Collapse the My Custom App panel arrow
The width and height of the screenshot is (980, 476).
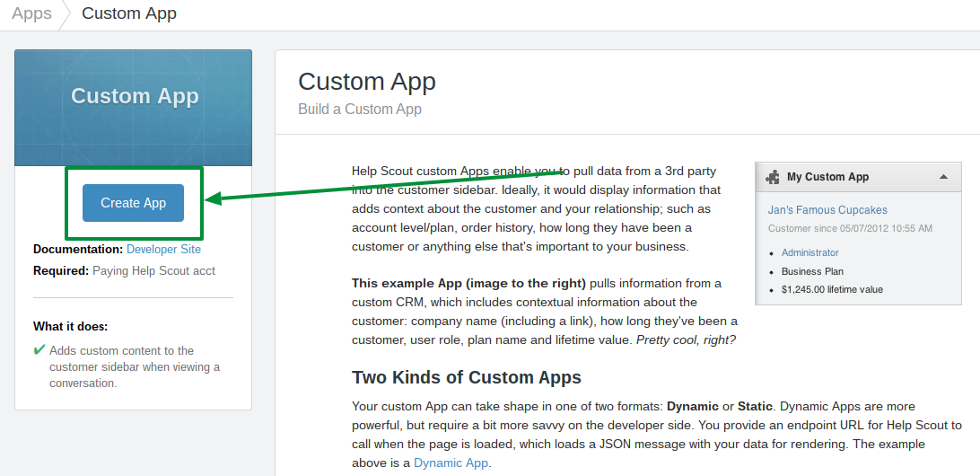pos(944,177)
